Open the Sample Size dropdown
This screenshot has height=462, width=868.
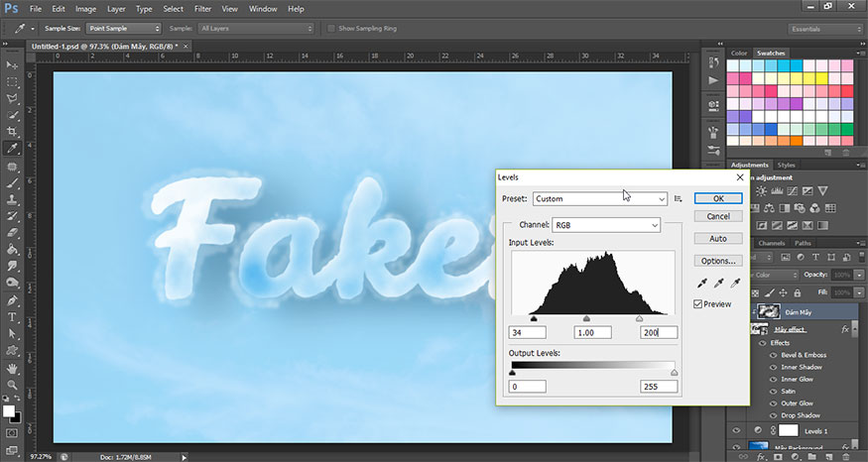pos(123,28)
